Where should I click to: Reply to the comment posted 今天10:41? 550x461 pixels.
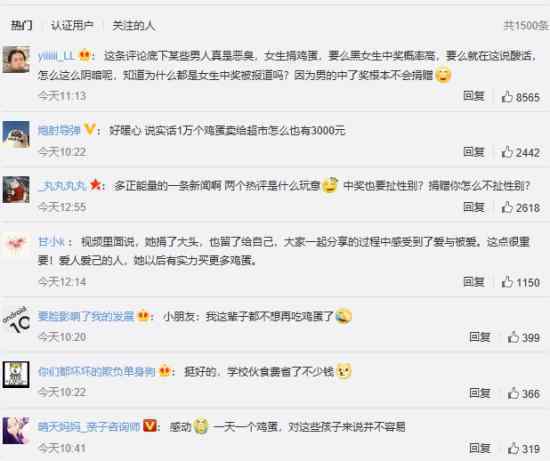480,448
